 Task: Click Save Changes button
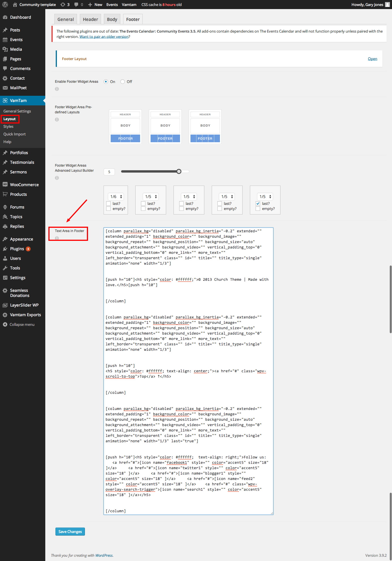click(x=70, y=532)
